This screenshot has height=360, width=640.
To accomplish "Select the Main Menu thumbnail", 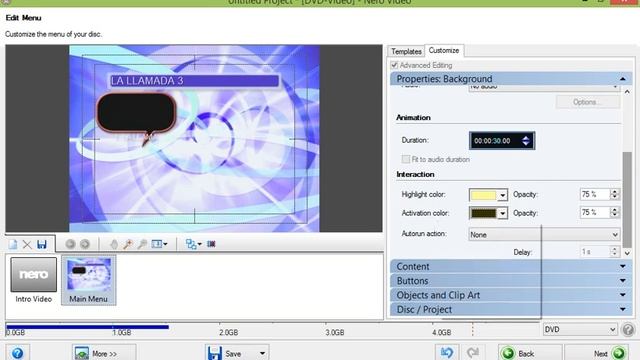I will pos(89,280).
